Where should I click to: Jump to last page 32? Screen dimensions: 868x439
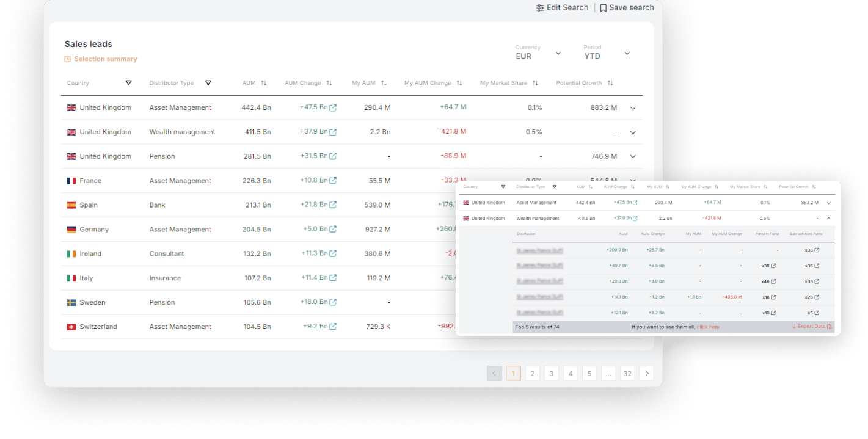(x=627, y=373)
